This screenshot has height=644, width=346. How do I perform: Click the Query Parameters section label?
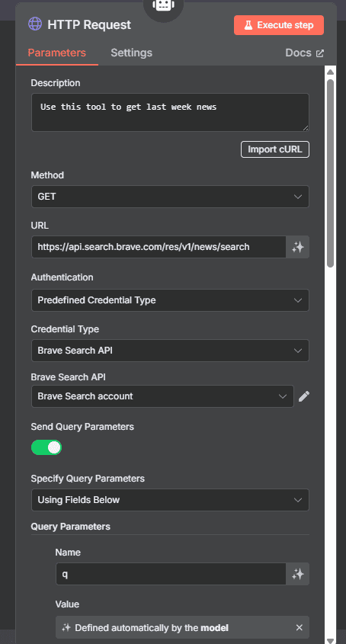pos(71,527)
